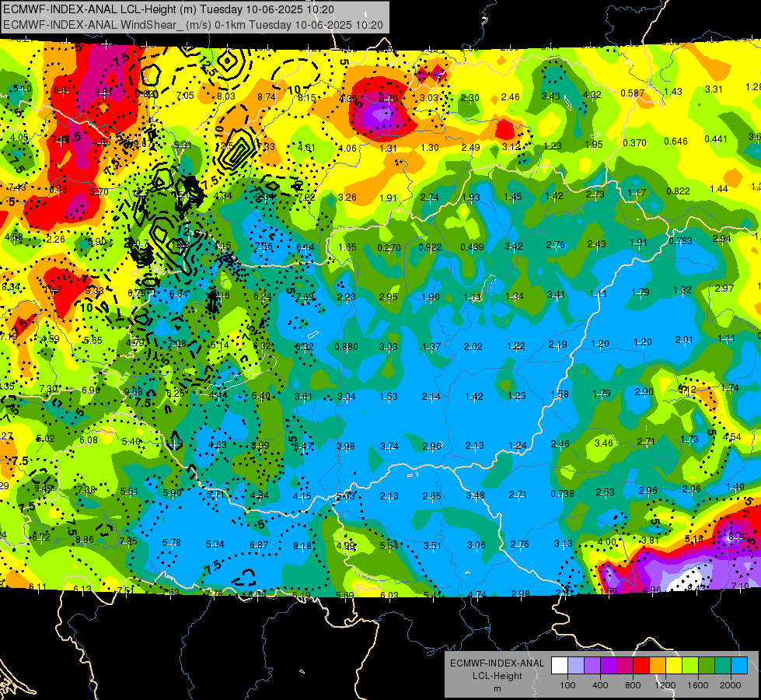Click the legend tick label 800
Image resolution: width=761 pixels, height=700 pixels.
point(633,685)
